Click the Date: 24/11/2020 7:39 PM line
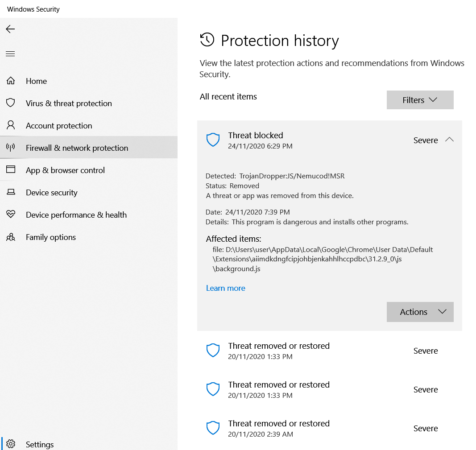This screenshot has height=450, width=476. click(248, 212)
